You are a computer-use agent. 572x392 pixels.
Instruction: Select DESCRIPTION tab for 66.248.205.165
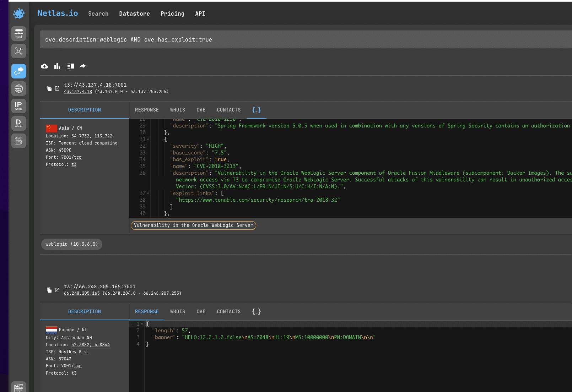coord(85,312)
